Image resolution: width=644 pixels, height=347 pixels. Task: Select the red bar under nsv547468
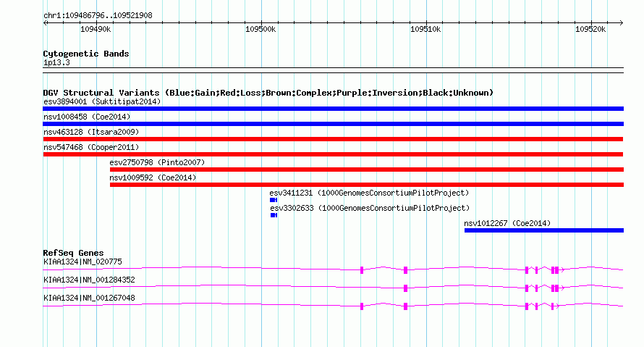tap(333, 154)
